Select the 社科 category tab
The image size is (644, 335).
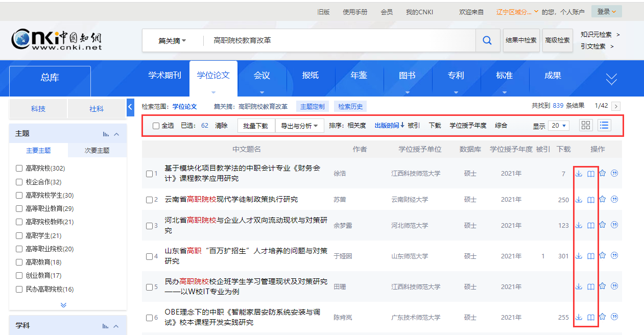[97, 109]
